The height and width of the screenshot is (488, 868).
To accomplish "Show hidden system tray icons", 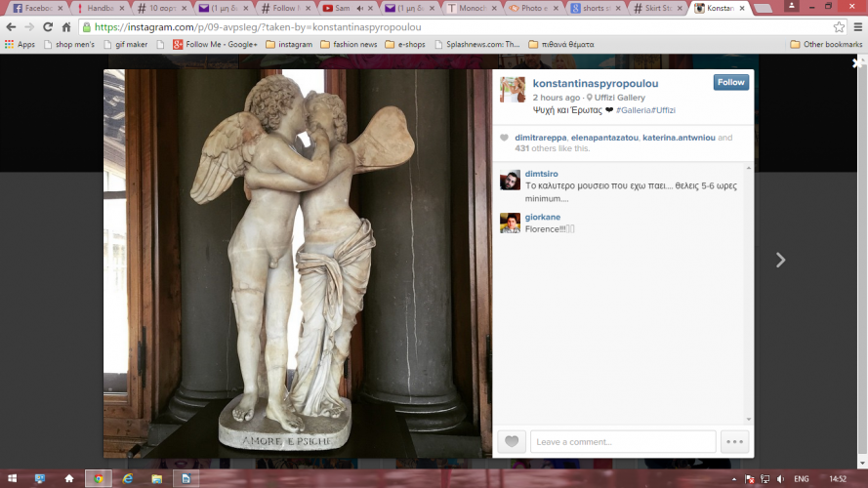I will click(x=734, y=479).
